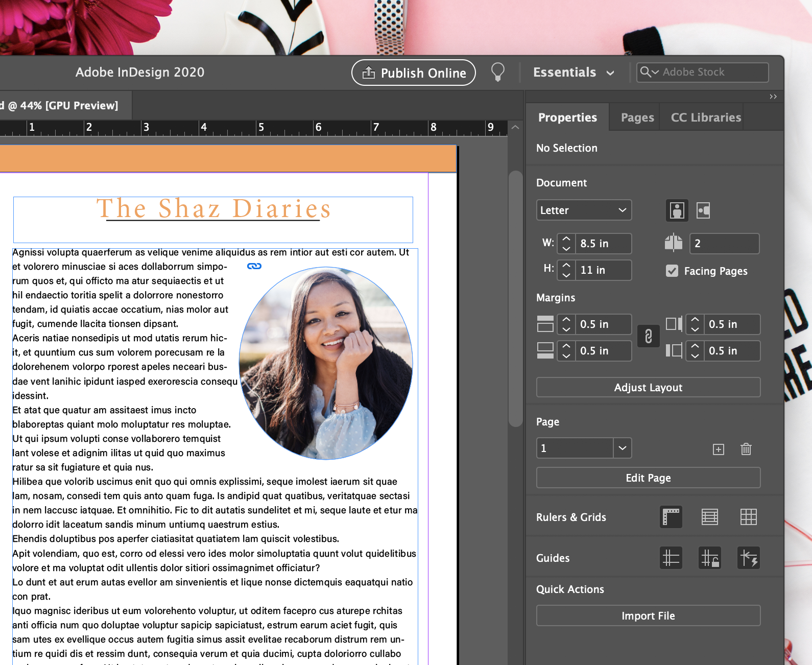Select portrait orientation icon
The image size is (812, 665).
pos(677,210)
